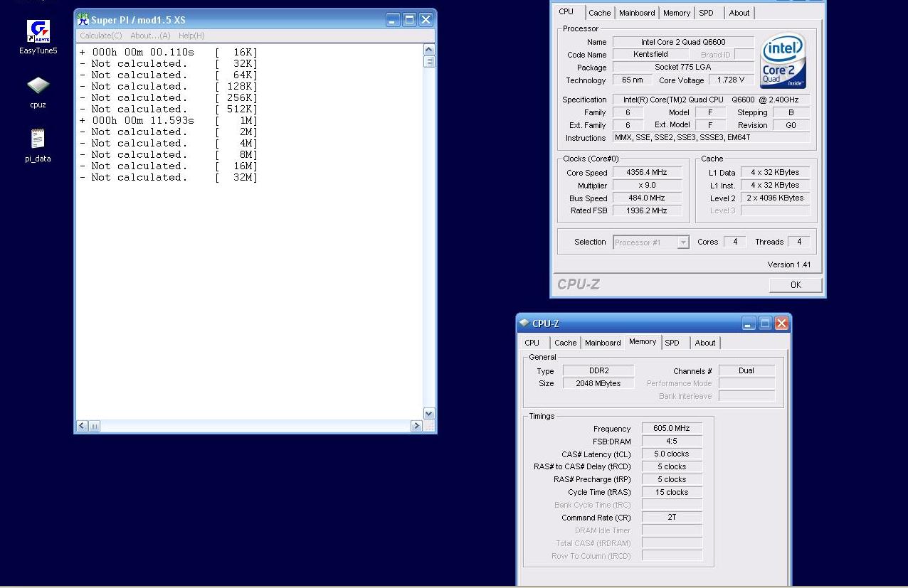Click Super PI horizontal scrollbar left arrow
This screenshot has width=908, height=588.
(83, 426)
